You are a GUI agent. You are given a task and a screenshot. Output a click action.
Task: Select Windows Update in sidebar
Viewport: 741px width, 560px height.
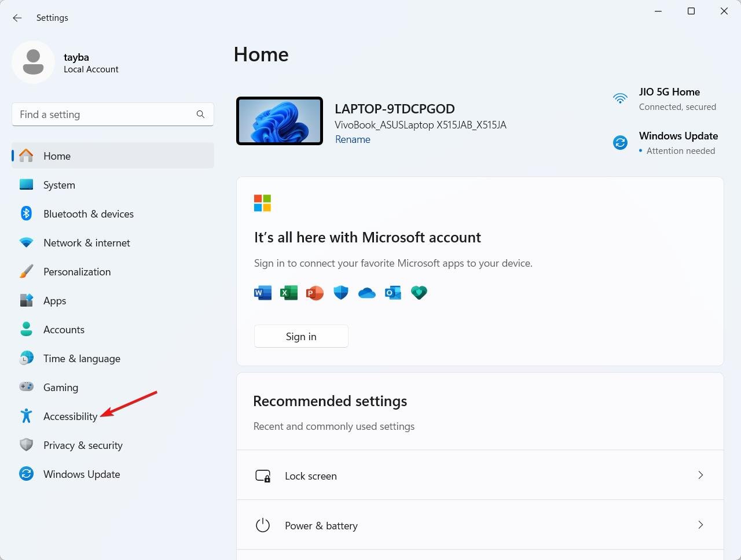(113, 474)
